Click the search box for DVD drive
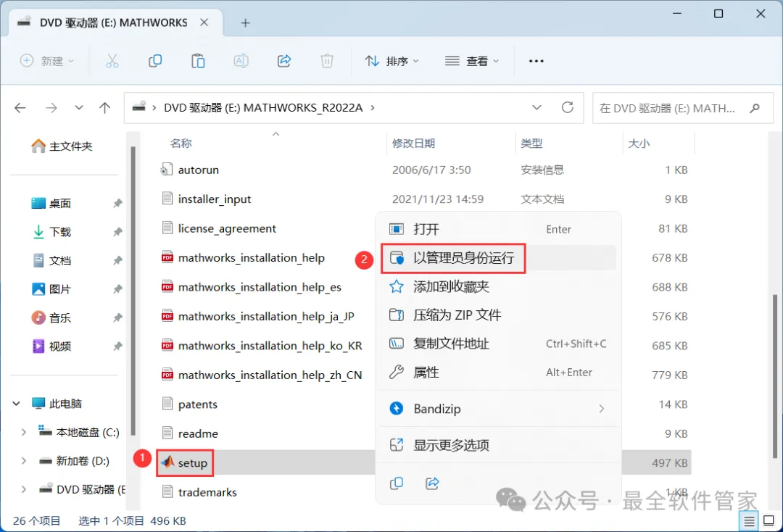Image resolution: width=783 pixels, height=532 pixels. tap(683, 108)
